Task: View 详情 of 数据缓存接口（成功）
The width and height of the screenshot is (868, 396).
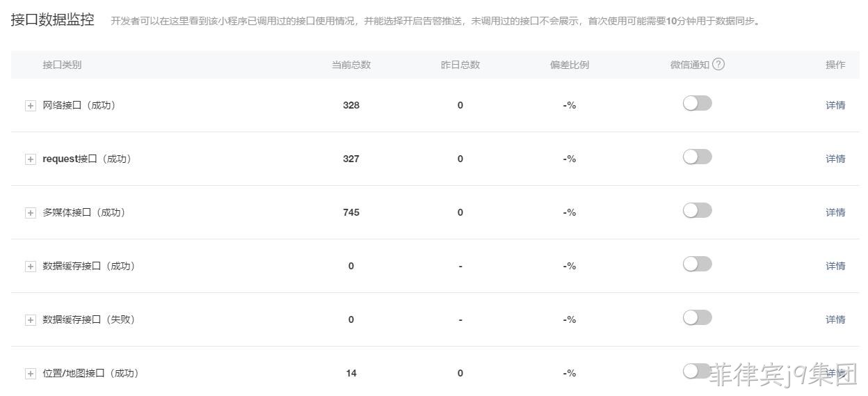Action: [835, 266]
